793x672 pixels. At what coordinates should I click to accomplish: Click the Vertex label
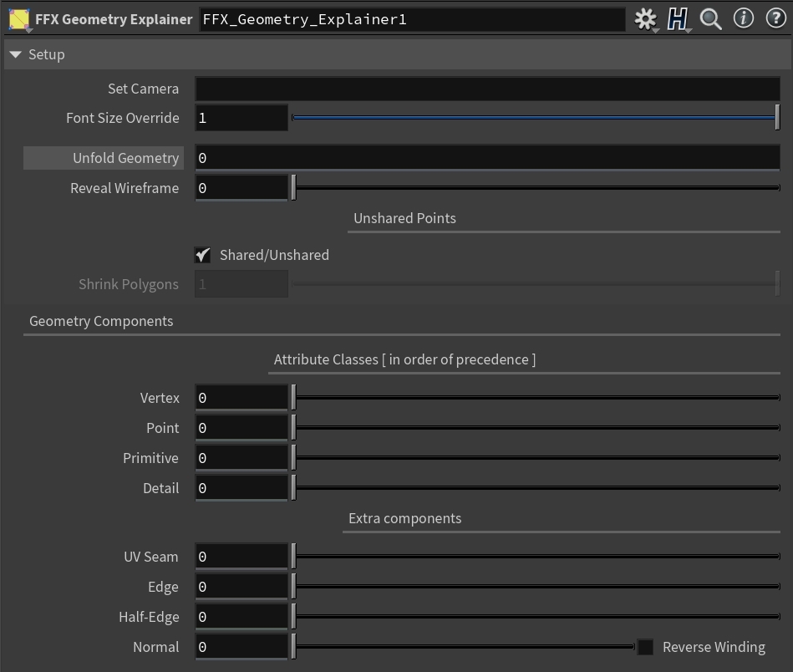point(160,398)
